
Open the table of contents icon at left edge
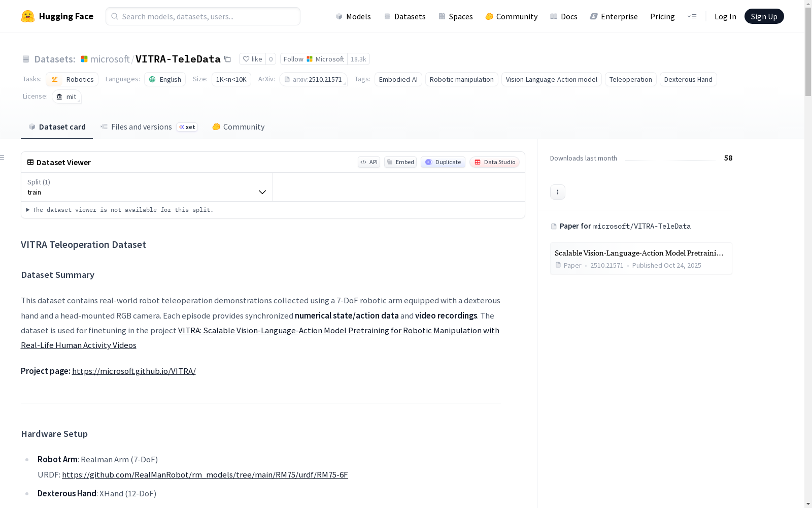(x=3, y=157)
